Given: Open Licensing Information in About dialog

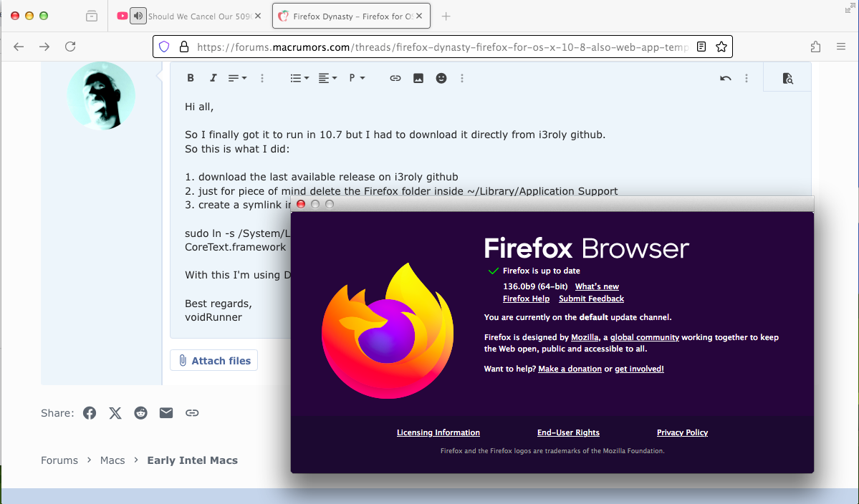Looking at the screenshot, I should (x=438, y=432).
